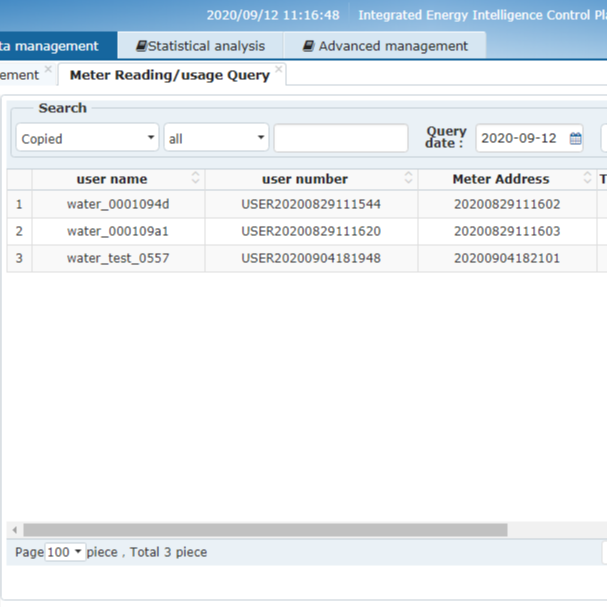607x607 pixels.
Task: Click user number USER20200829111620
Action: [311, 231]
